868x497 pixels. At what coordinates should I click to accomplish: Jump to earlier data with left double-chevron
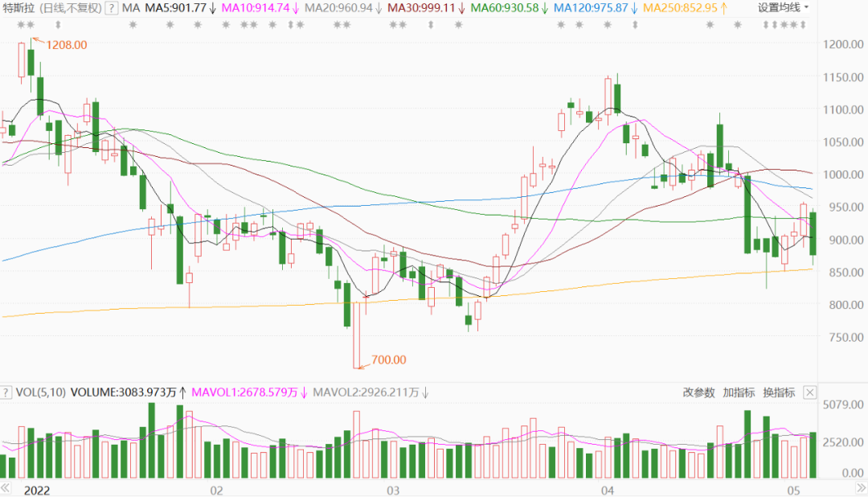[5, 487]
